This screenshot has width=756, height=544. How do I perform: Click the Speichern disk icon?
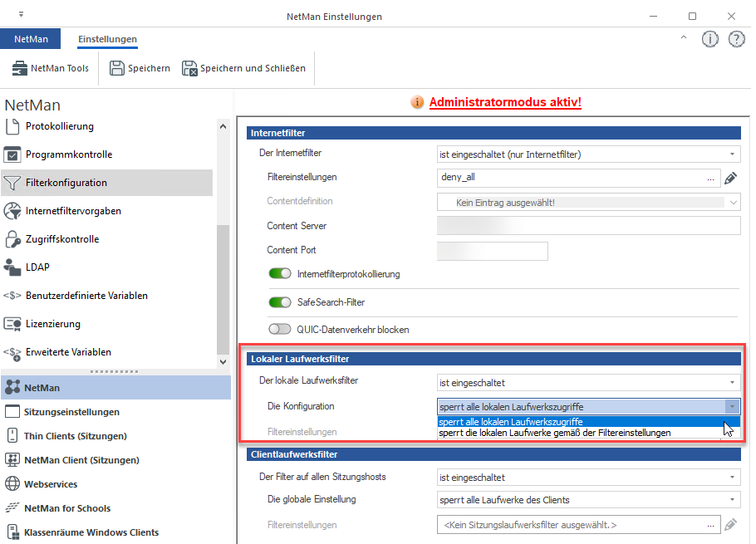pyautogui.click(x=117, y=68)
